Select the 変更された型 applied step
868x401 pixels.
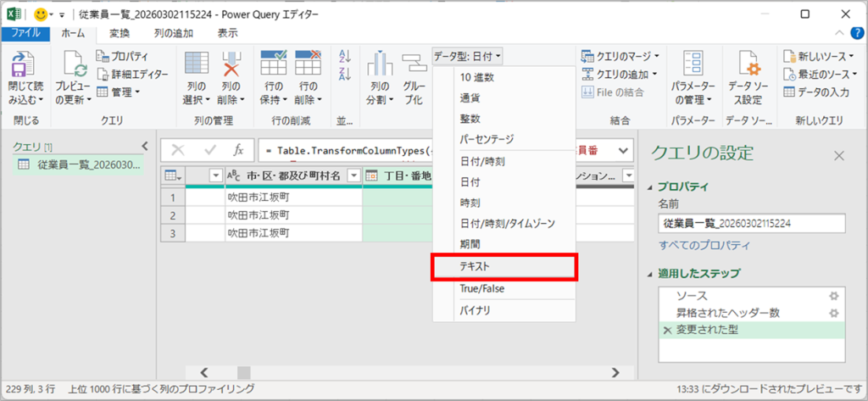coord(708,330)
